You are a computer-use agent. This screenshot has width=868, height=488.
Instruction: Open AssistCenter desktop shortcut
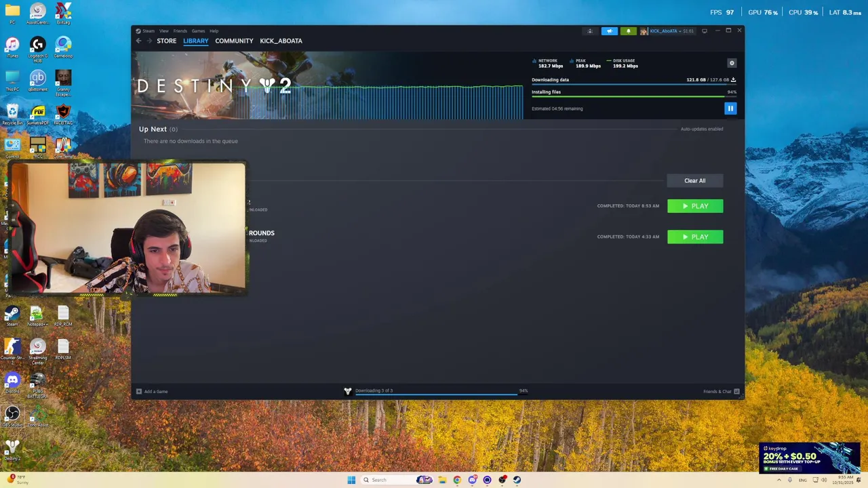click(38, 14)
